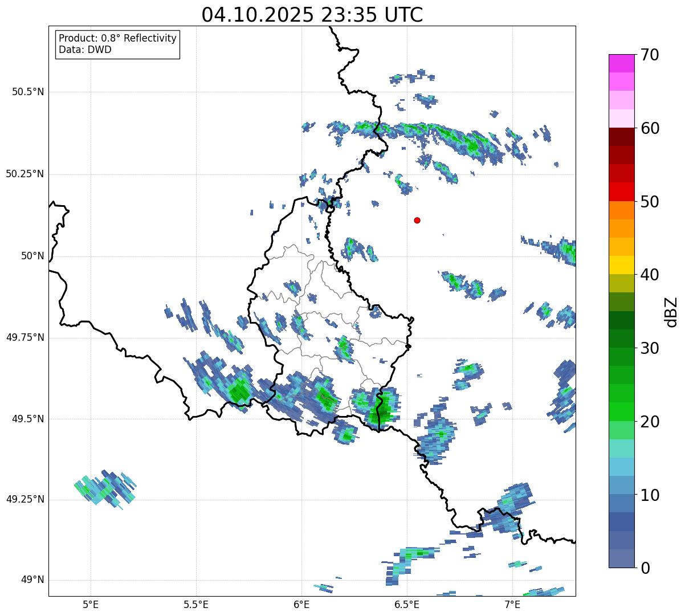Click the 6.5°E longitude label

(x=407, y=604)
